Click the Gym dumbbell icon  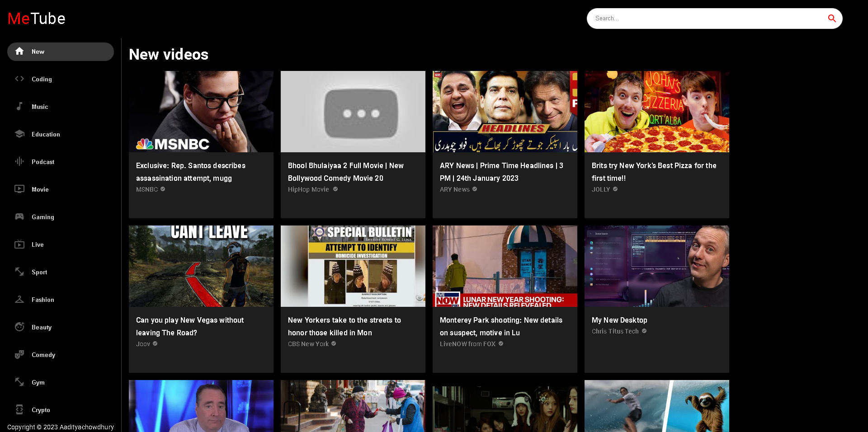tap(19, 382)
